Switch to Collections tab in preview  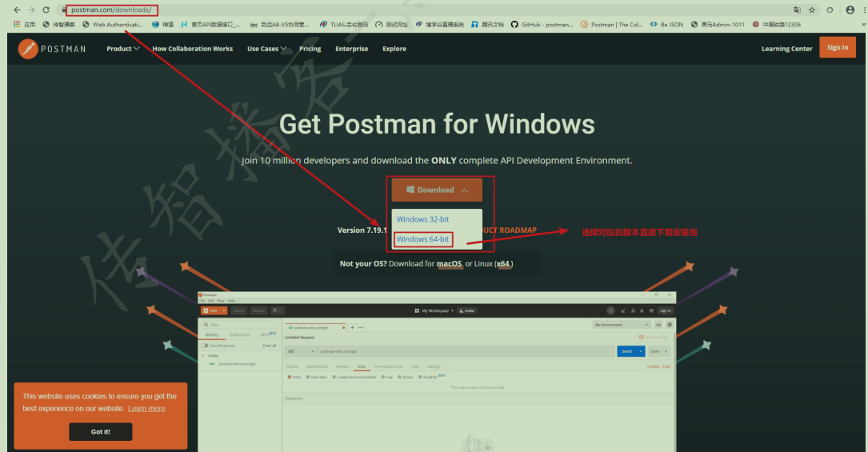click(x=240, y=334)
